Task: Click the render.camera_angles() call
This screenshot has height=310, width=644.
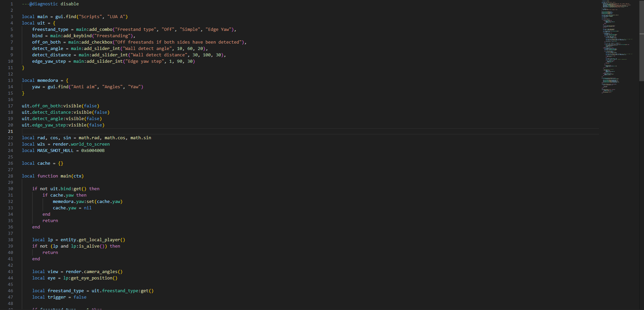Action: [94, 272]
